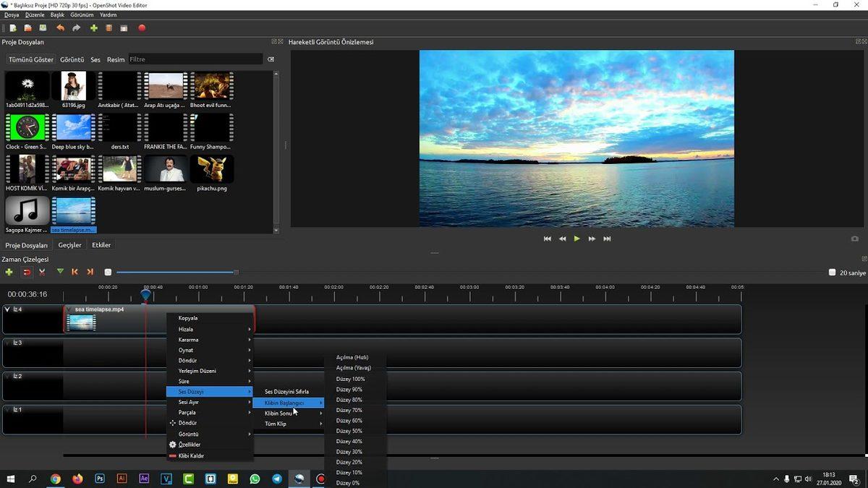
Task: Click the Add Track plus icon
Action: (x=9, y=272)
